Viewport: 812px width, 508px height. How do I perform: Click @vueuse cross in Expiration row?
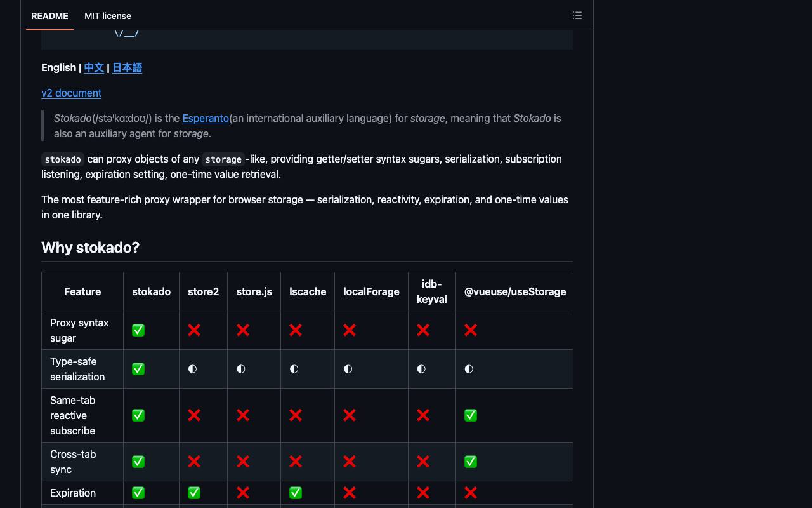click(471, 493)
